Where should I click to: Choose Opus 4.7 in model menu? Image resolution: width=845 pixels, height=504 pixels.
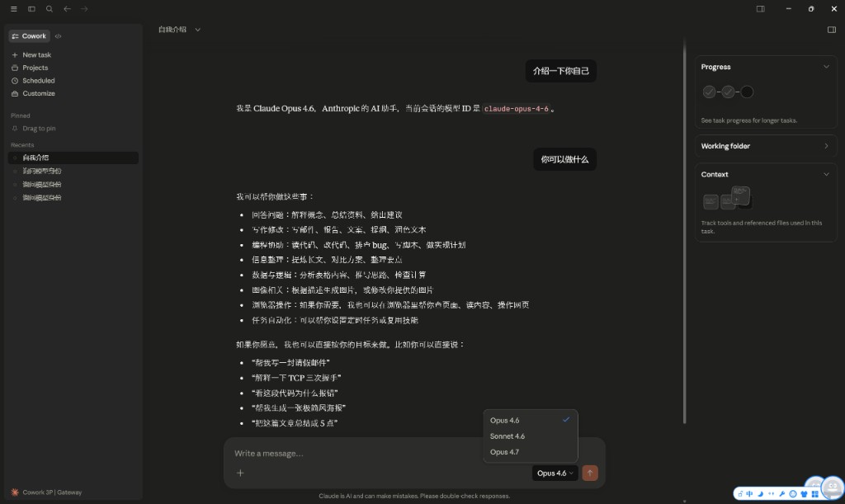click(531, 452)
